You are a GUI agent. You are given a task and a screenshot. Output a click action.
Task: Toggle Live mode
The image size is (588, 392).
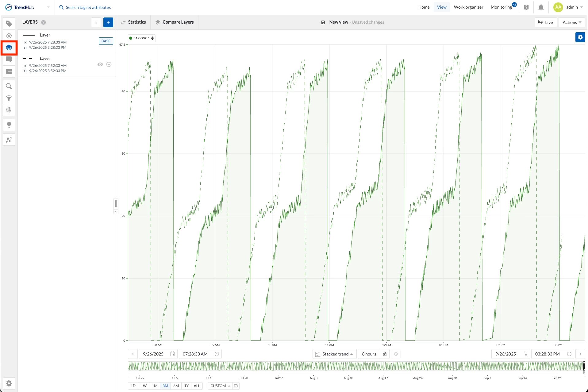click(546, 22)
